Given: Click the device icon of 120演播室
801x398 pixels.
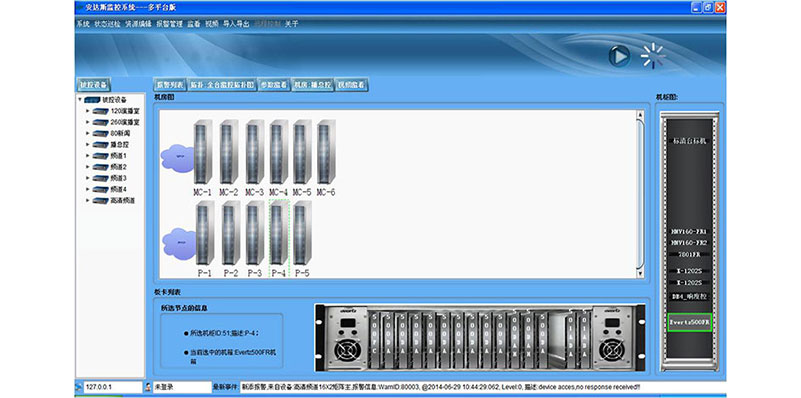Looking at the screenshot, I should click(100, 111).
